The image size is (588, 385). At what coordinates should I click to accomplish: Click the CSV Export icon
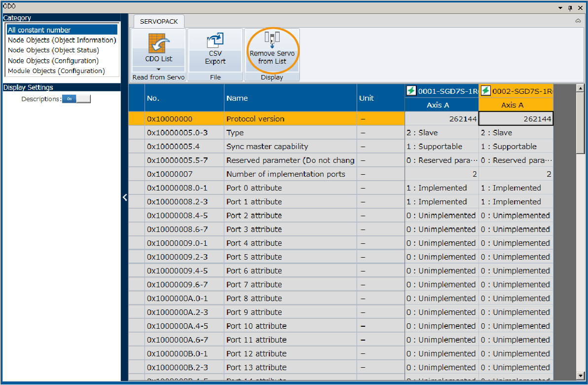215,40
